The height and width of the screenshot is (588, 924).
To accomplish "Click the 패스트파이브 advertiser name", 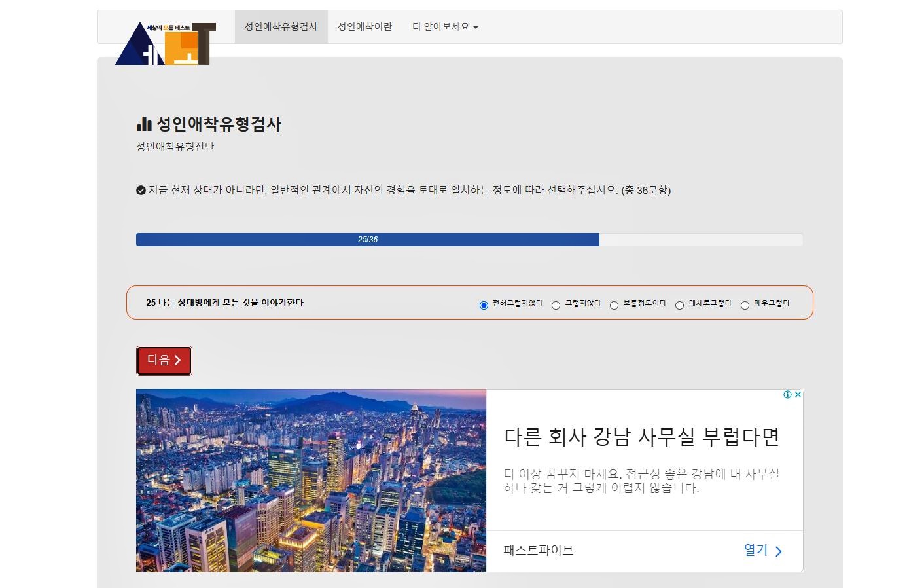I will coord(539,550).
